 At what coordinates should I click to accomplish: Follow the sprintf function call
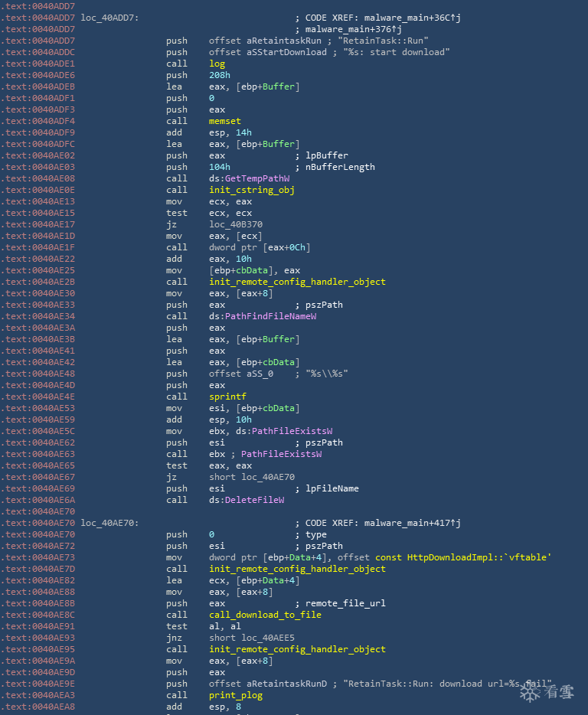[x=227, y=397]
